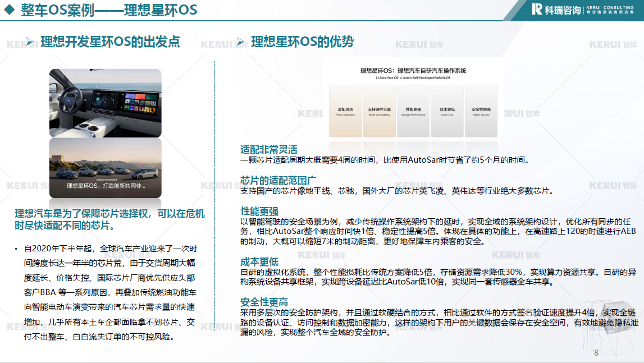Select the section heading '适配非常灵活'
The height and width of the screenshot is (363, 644).
(x=268, y=149)
